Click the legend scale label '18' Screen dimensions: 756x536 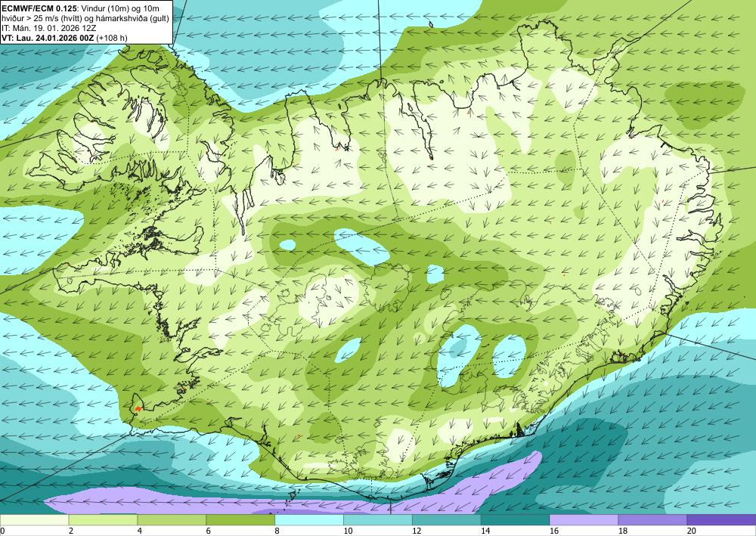(x=622, y=531)
